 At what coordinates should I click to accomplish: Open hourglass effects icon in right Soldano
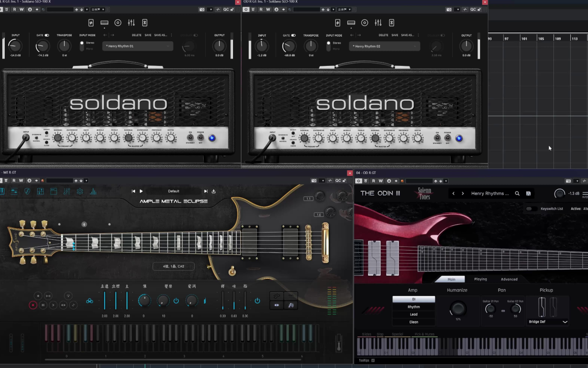tap(392, 23)
